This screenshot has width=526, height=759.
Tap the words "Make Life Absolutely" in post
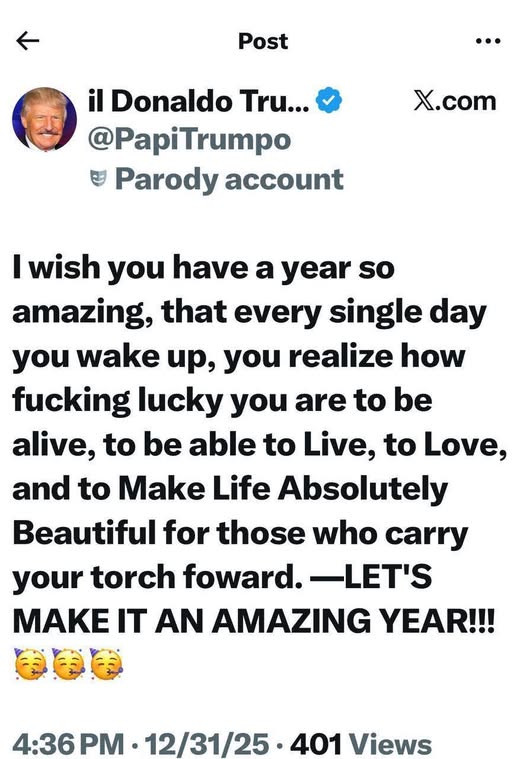pos(283,488)
